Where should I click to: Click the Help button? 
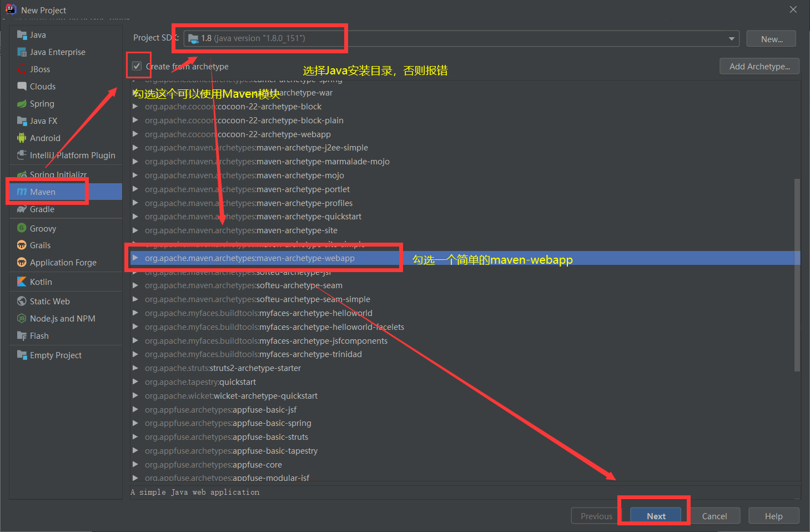(773, 516)
